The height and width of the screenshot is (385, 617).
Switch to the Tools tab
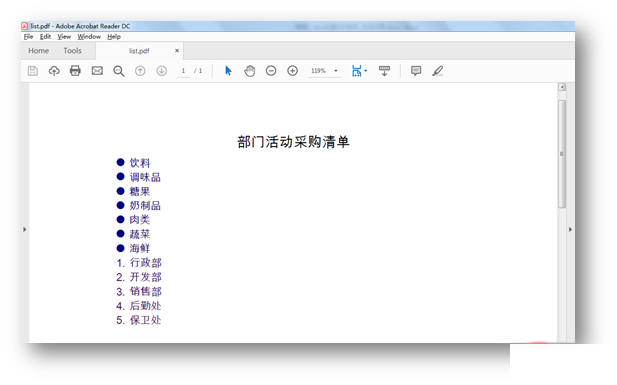[72, 51]
